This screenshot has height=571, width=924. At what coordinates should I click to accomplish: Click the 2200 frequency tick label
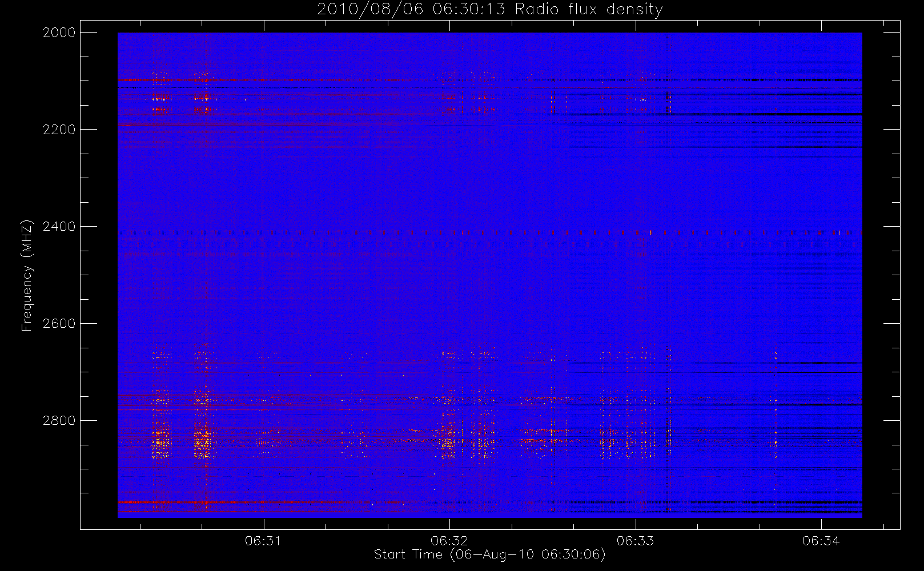[59, 130]
